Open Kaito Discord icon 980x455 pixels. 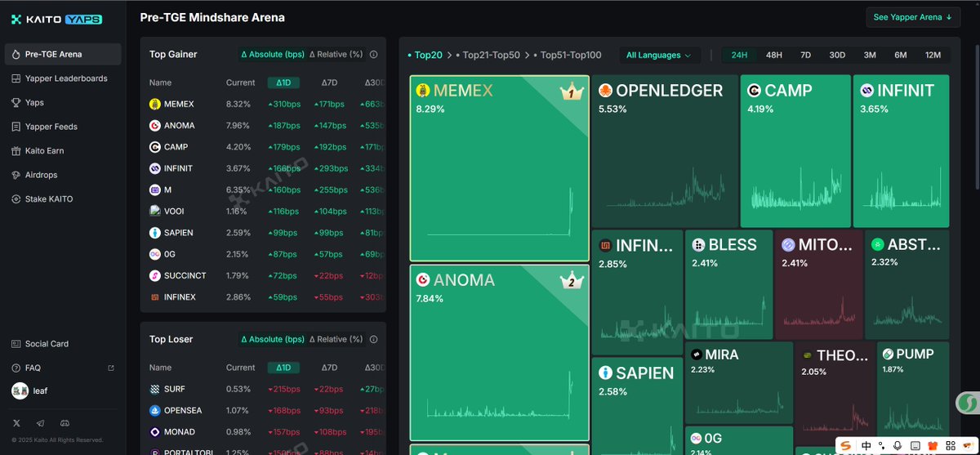coord(65,423)
